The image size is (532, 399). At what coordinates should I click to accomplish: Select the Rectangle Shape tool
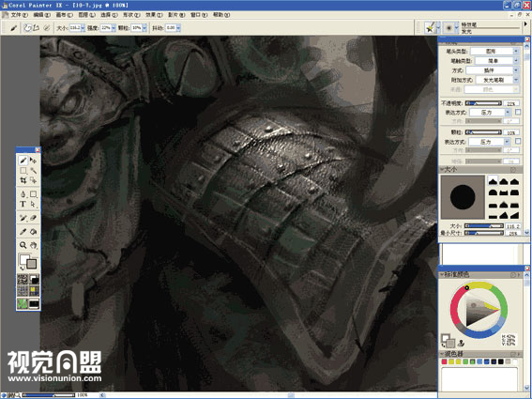click(33, 194)
